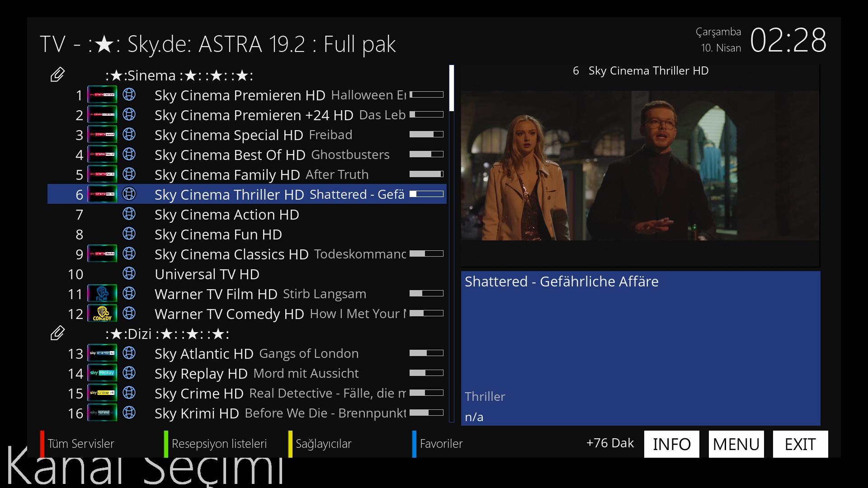This screenshot has height=488, width=868.
Task: Click progress bar of Gangs of London
Action: [x=426, y=353]
